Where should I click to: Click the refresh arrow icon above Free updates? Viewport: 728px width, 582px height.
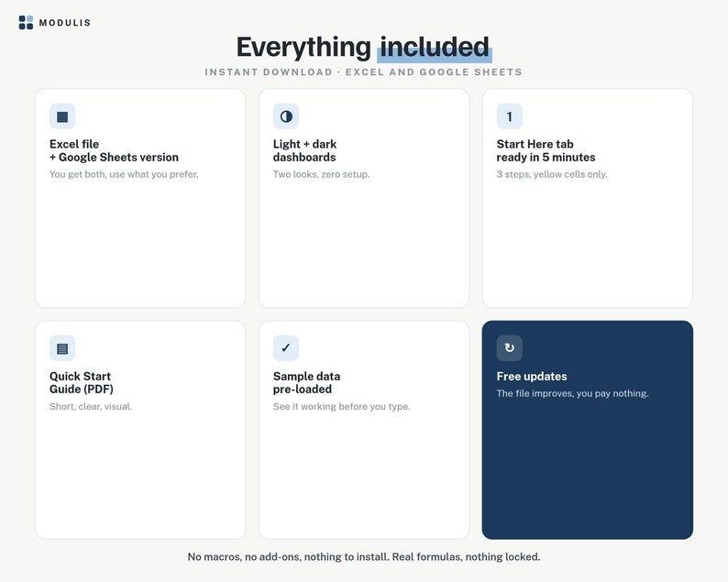pos(509,348)
